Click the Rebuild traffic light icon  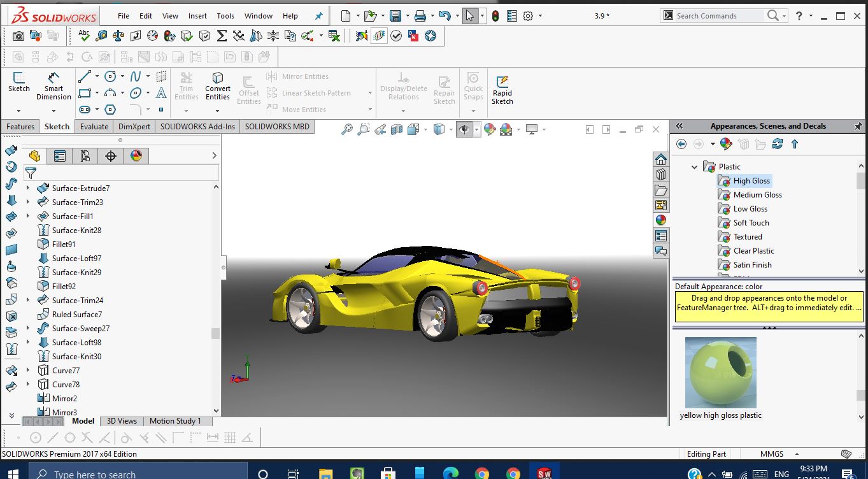pyautogui.click(x=495, y=16)
